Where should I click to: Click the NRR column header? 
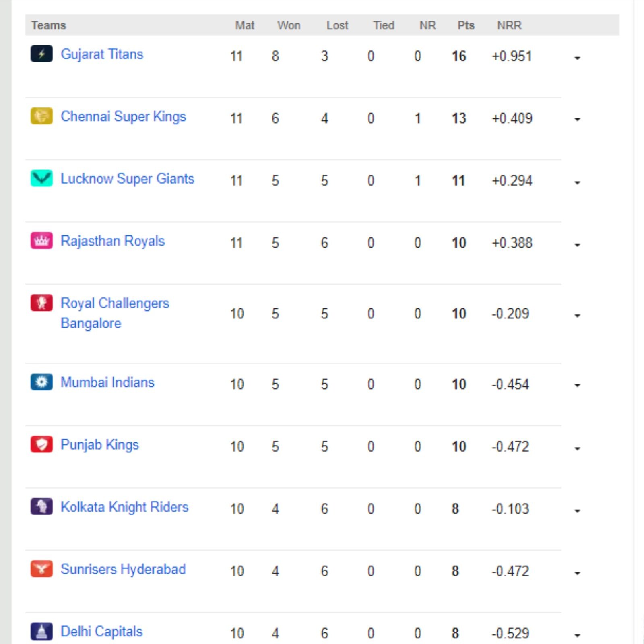(509, 25)
